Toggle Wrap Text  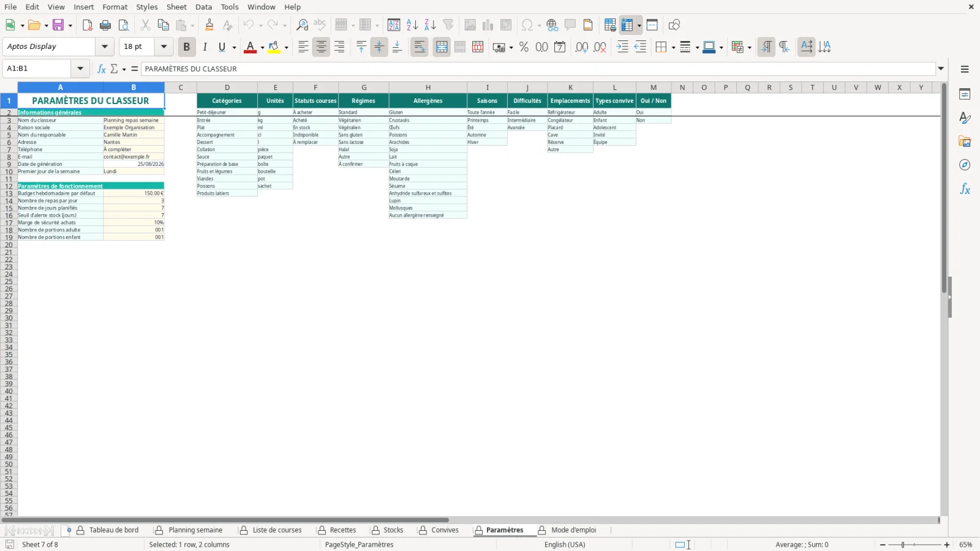coord(420,47)
